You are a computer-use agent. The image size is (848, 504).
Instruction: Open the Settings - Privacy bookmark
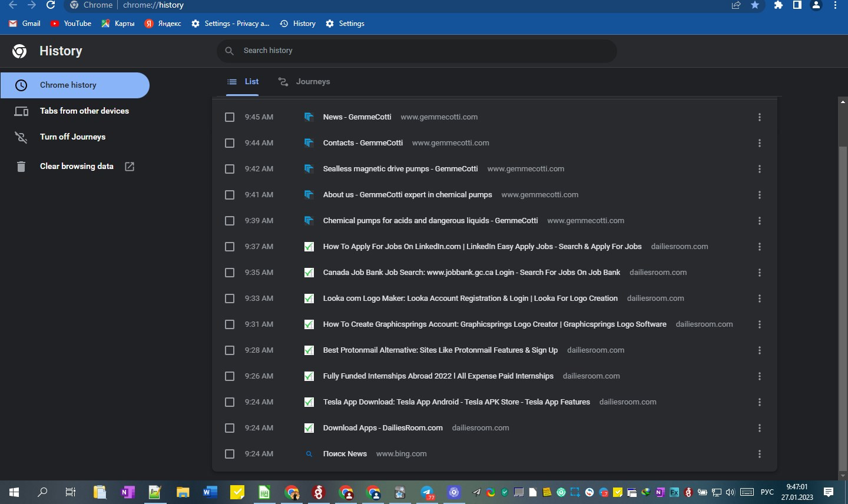230,24
